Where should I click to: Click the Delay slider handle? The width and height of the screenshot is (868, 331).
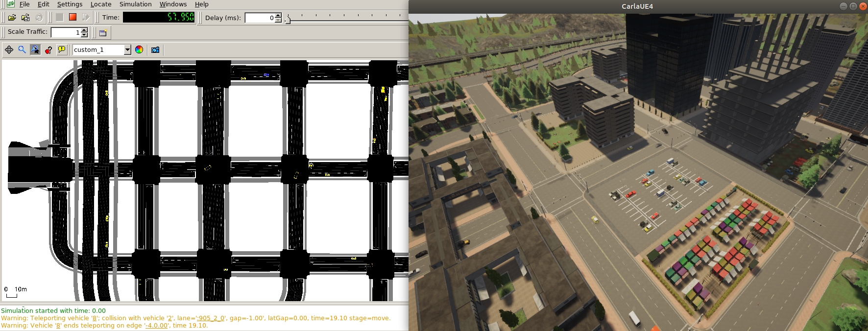point(288,19)
